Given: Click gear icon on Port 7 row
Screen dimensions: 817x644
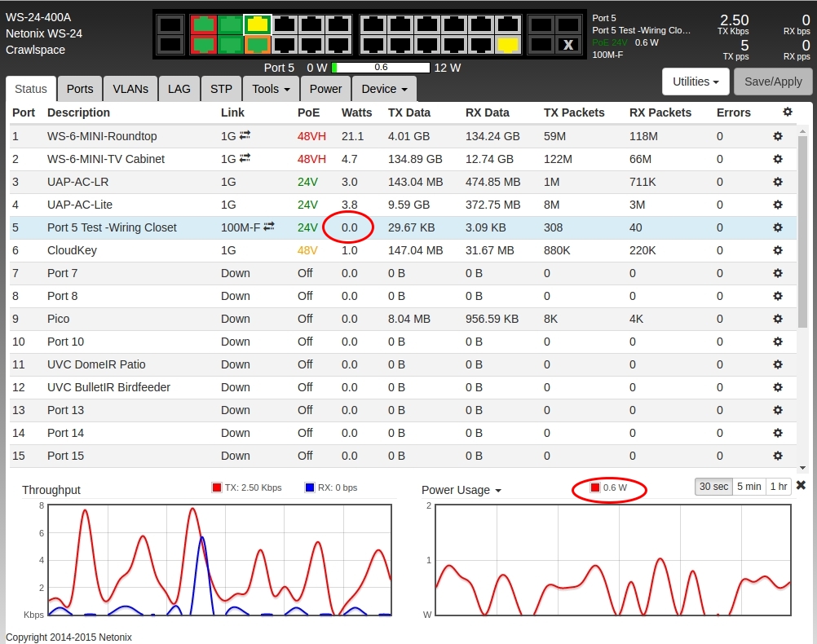Looking at the screenshot, I should pyautogui.click(x=777, y=273).
